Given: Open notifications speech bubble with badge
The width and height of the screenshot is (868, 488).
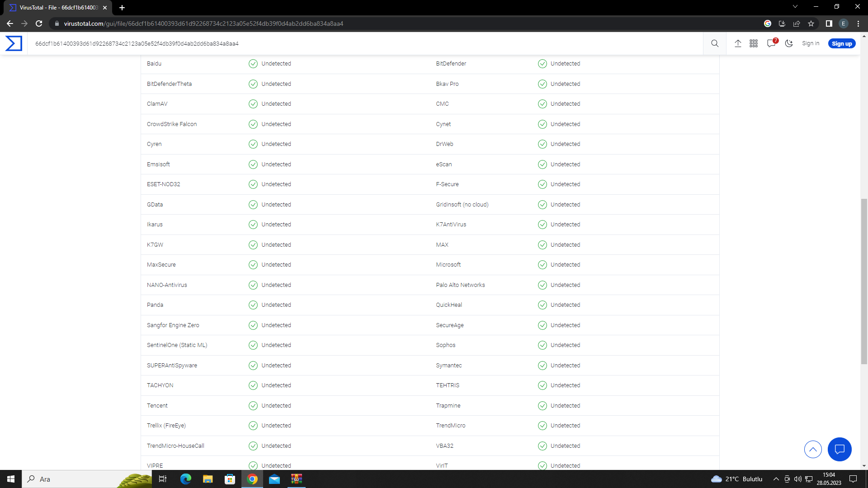Looking at the screenshot, I should point(772,43).
